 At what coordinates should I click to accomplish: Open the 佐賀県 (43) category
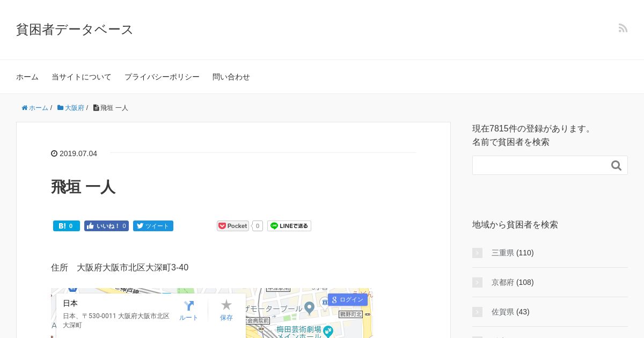pyautogui.click(x=510, y=312)
